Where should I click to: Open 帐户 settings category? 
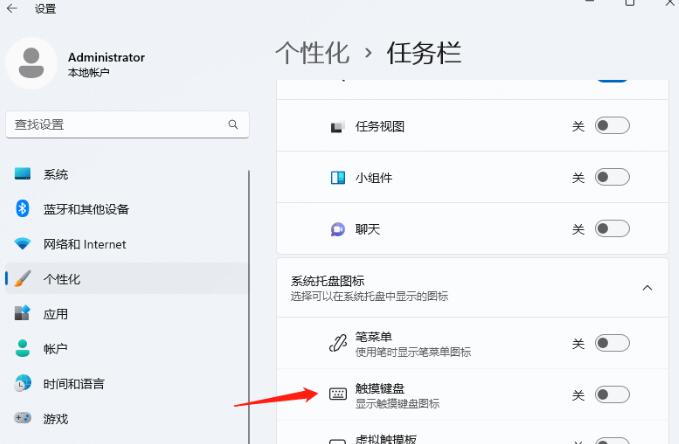[x=127, y=349]
